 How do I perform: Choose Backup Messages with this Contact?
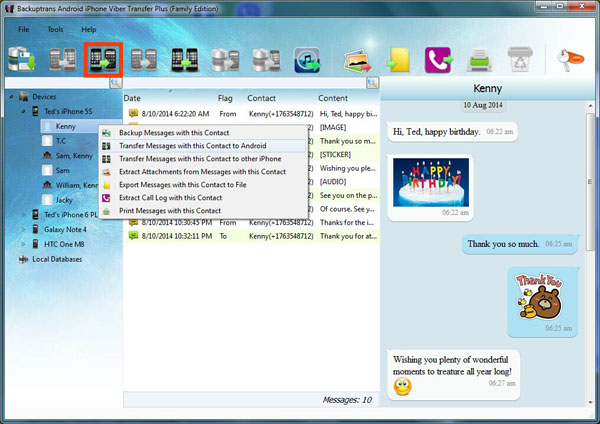click(x=203, y=133)
